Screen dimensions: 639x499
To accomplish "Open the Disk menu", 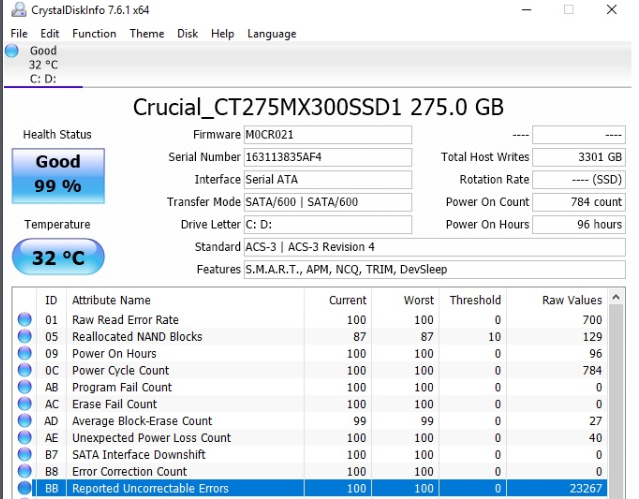I will (187, 33).
